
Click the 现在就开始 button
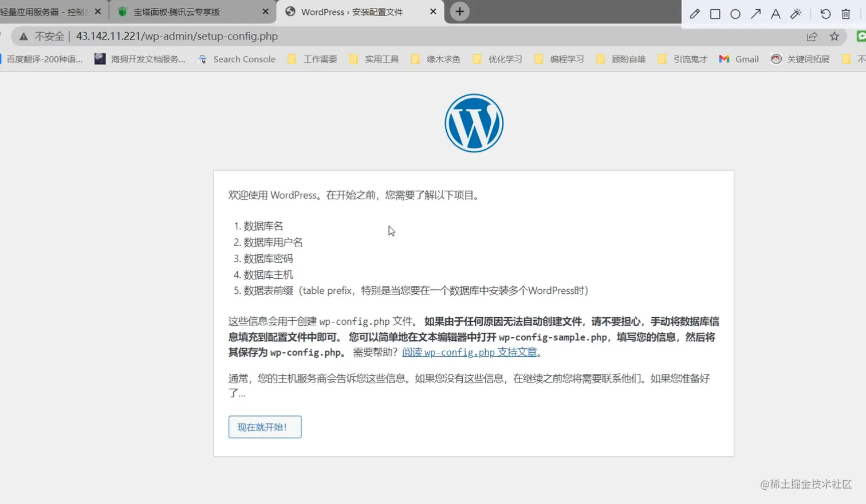(265, 427)
